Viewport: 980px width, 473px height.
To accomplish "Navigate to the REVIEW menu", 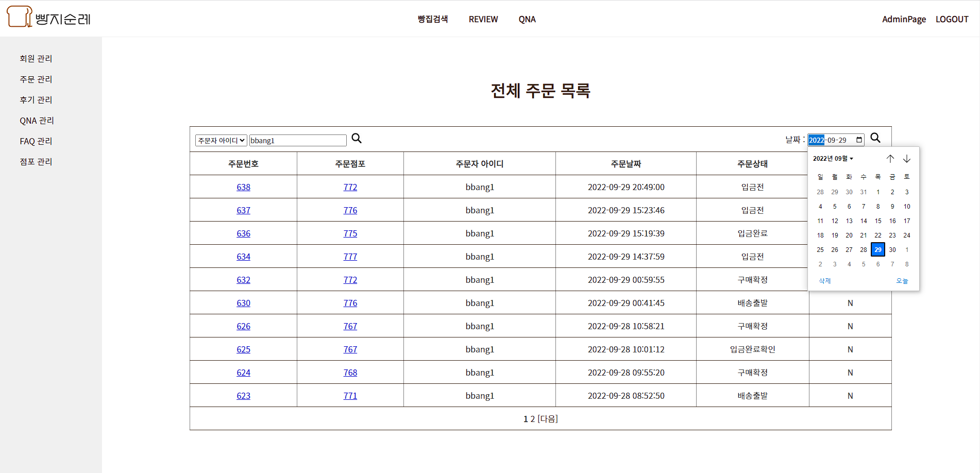I will (483, 19).
